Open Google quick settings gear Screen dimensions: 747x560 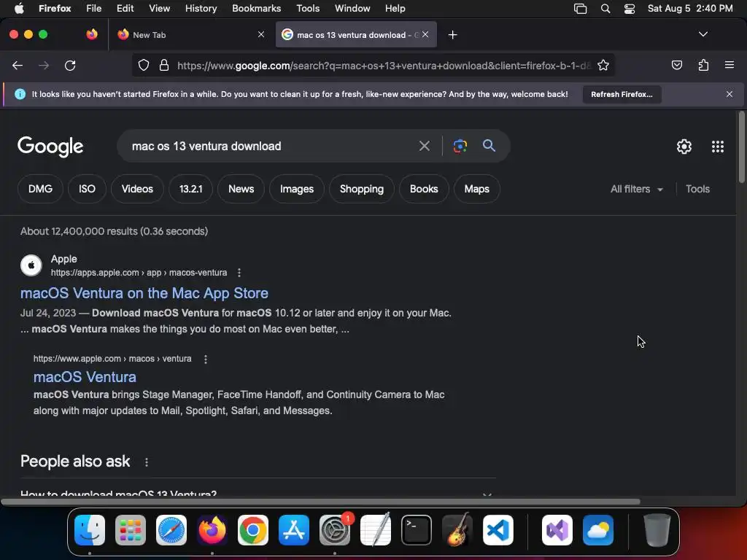tap(684, 146)
